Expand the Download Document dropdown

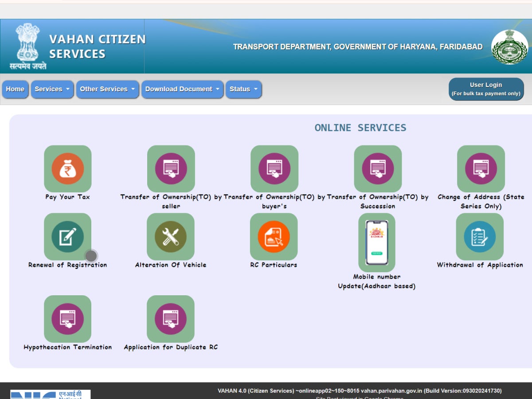(x=182, y=89)
